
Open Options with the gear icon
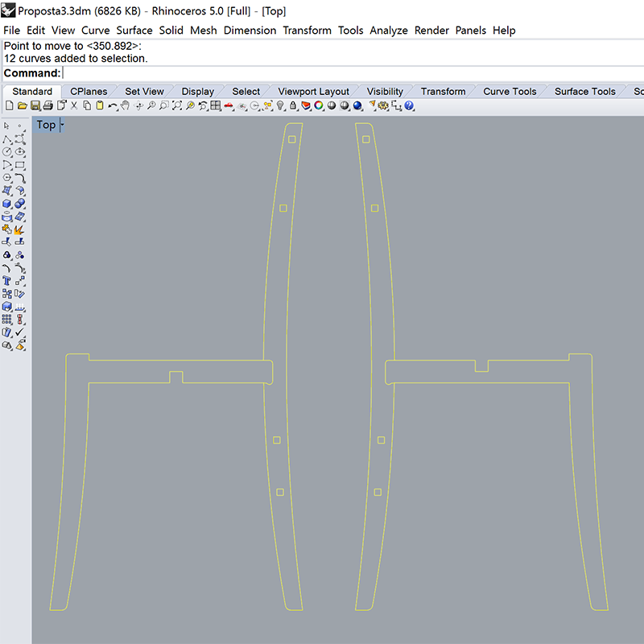pos(384,105)
